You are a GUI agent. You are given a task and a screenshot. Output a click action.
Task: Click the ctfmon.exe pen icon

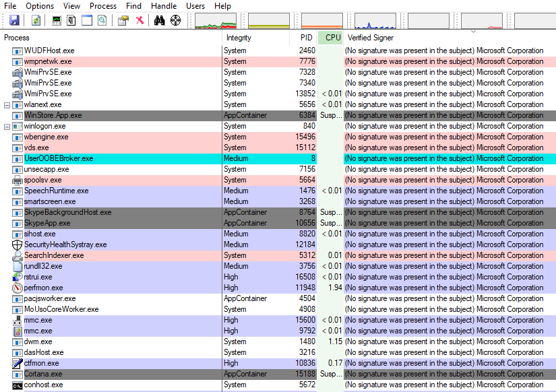pos(17,363)
